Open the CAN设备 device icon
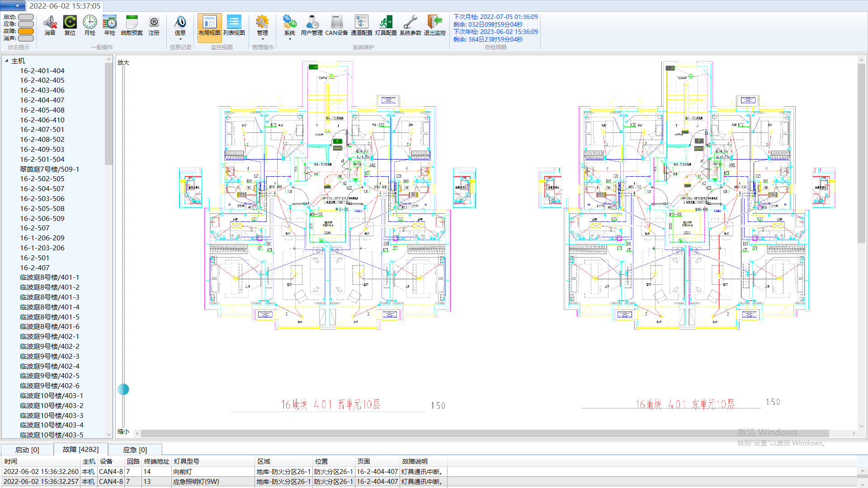 (336, 25)
